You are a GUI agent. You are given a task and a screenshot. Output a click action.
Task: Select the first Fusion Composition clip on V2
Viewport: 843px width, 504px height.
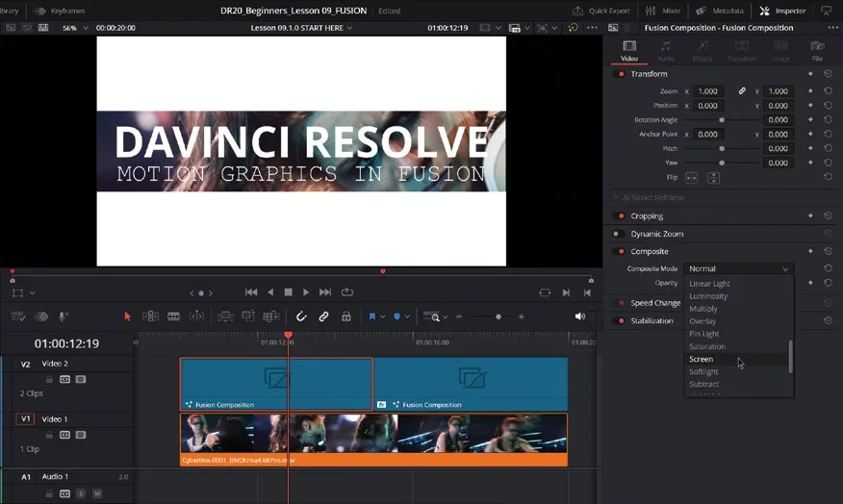276,384
